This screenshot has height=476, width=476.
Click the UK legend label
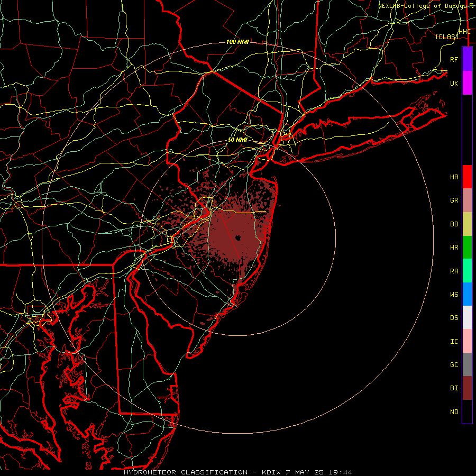coord(454,83)
